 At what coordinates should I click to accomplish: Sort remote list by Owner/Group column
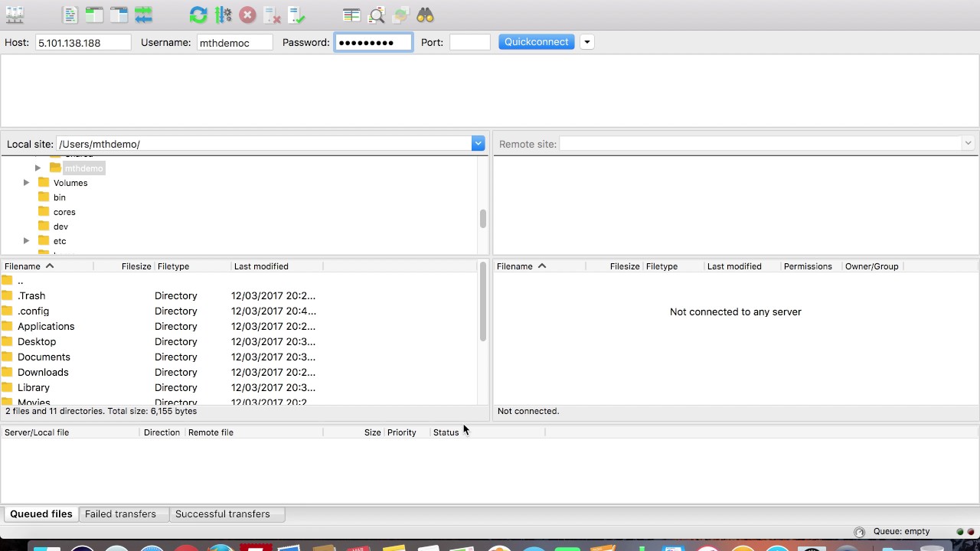[x=872, y=266]
